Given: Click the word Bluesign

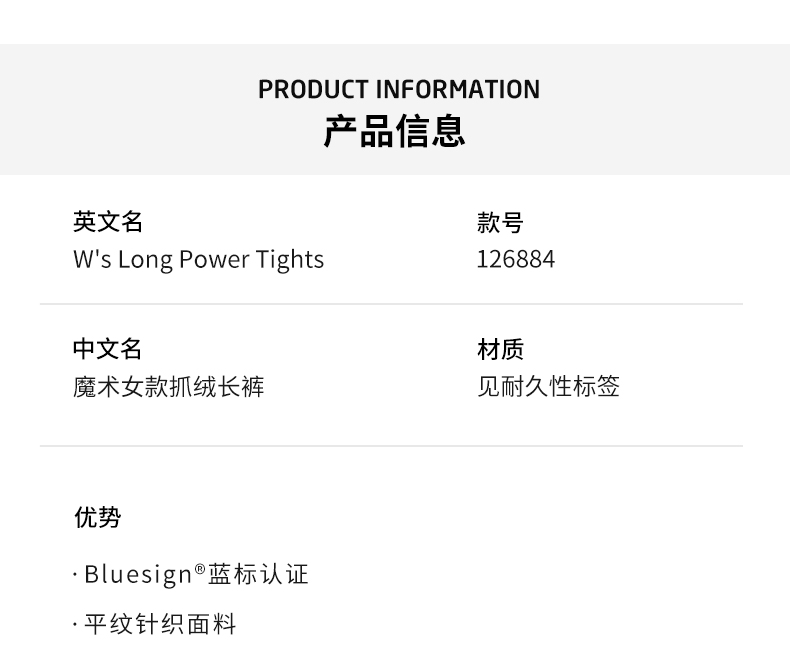Looking at the screenshot, I should (x=138, y=574).
